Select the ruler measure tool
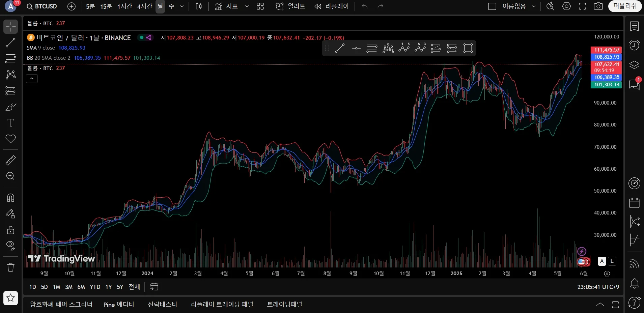Image resolution: width=644 pixels, height=313 pixels. tap(10, 160)
